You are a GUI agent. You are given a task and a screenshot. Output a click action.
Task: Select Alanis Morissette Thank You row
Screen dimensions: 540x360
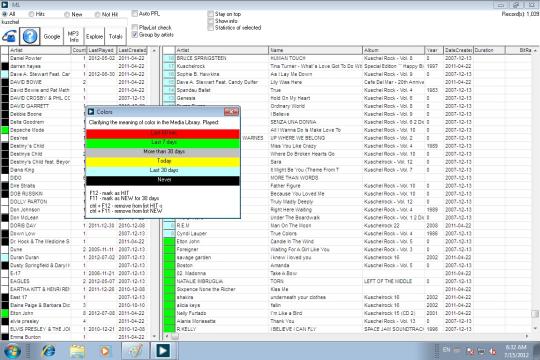tap(348, 321)
